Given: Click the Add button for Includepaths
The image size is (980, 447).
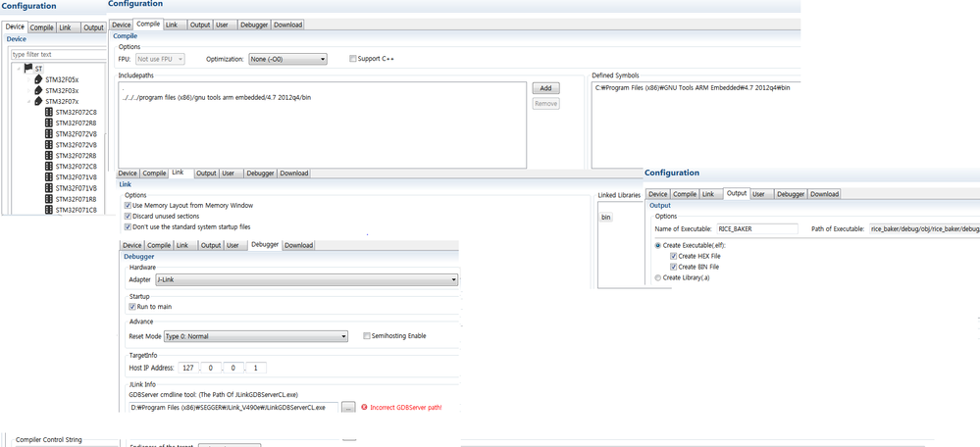Looking at the screenshot, I should coord(545,88).
